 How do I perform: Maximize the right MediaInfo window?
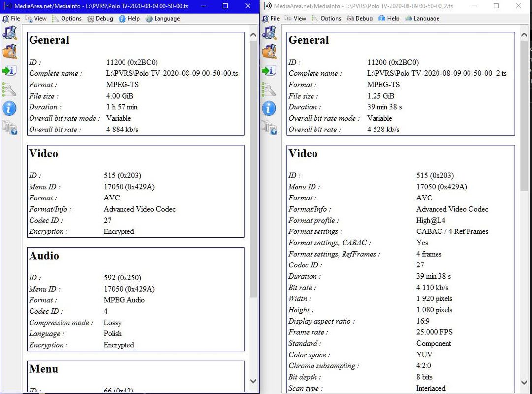coord(496,6)
